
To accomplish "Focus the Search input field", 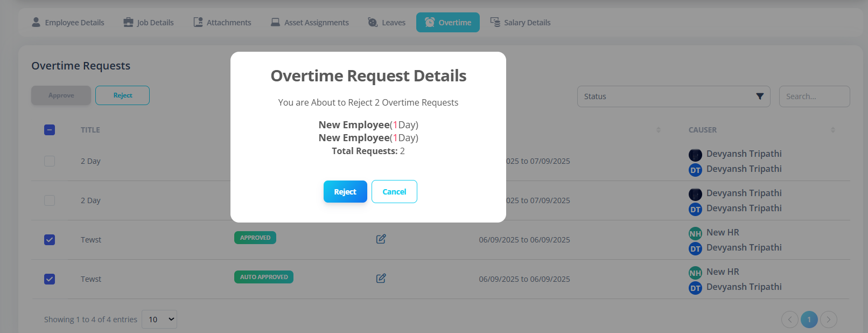I will (x=815, y=96).
